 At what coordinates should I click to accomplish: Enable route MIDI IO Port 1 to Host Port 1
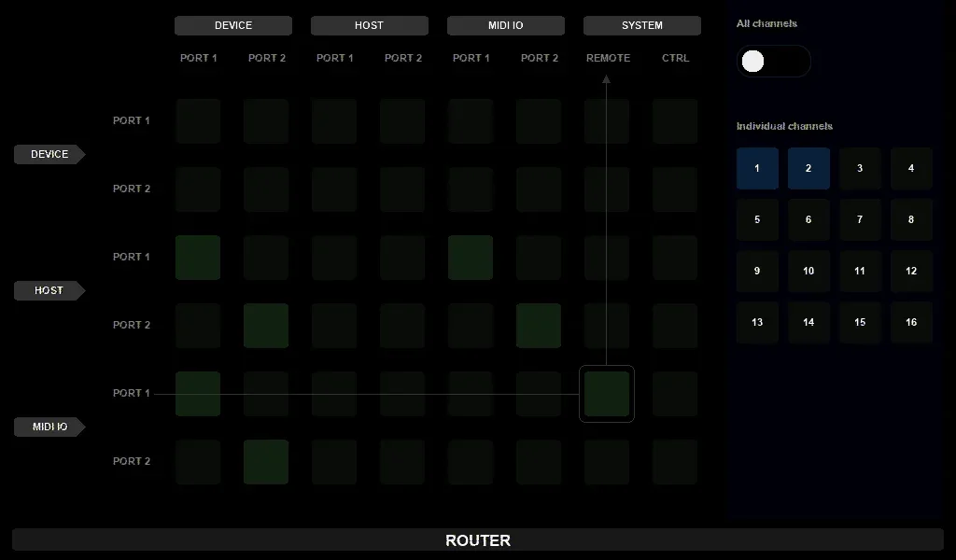click(334, 394)
